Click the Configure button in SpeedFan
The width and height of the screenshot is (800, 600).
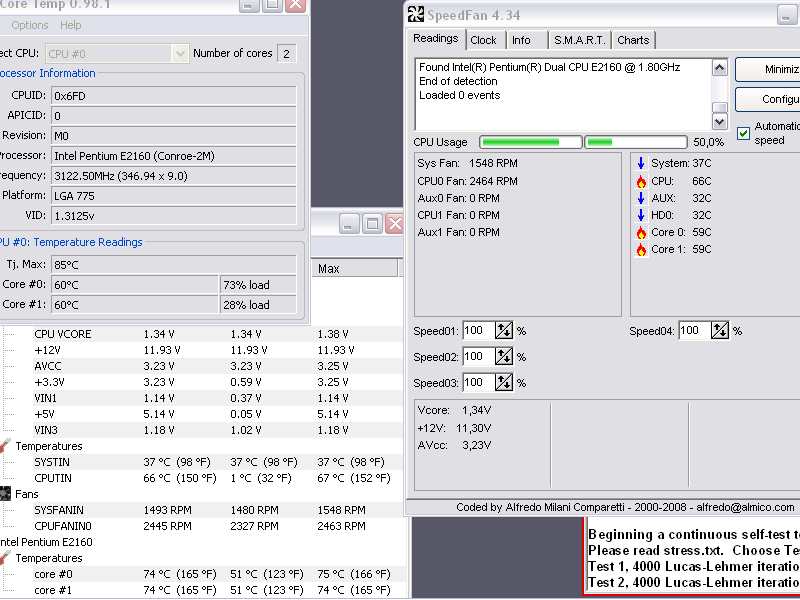point(767,99)
